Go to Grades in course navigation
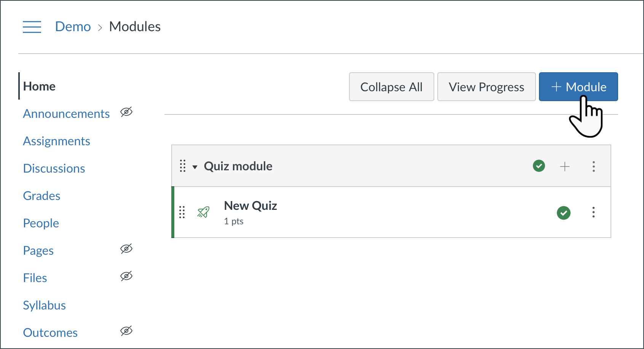 pos(42,196)
